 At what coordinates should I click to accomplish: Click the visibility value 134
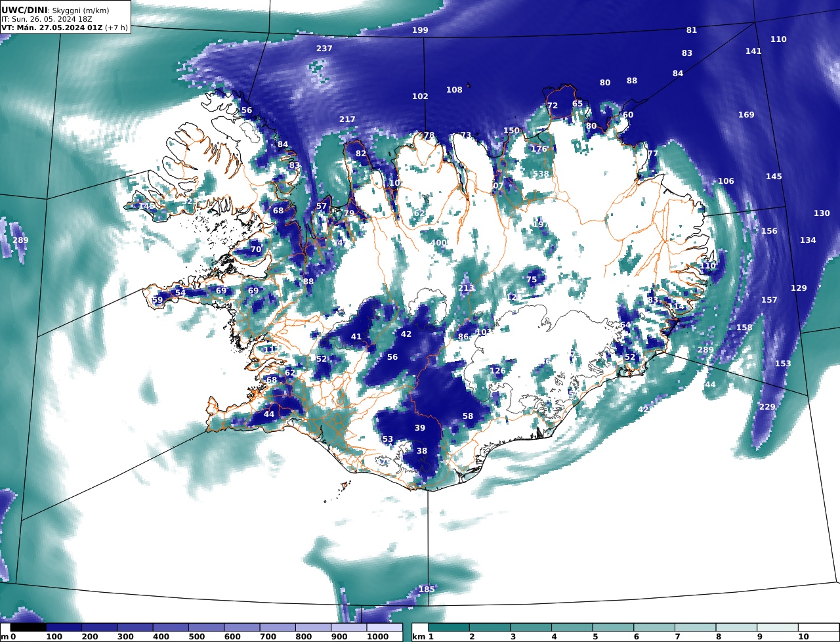click(808, 240)
